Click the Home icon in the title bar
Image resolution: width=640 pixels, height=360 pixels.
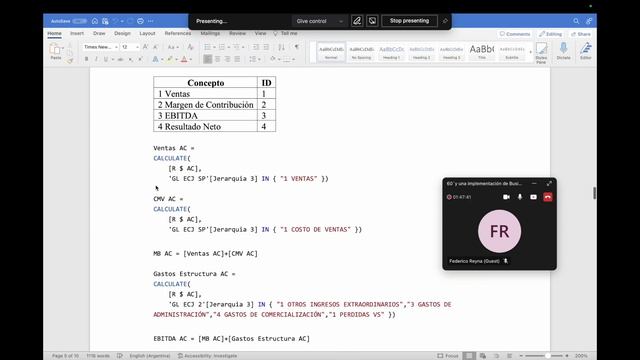click(95, 21)
